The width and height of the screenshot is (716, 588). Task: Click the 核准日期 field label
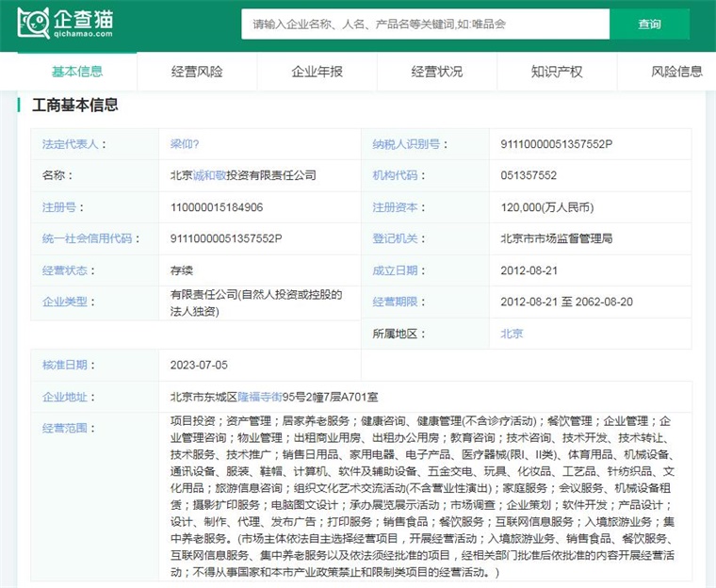[69, 365]
